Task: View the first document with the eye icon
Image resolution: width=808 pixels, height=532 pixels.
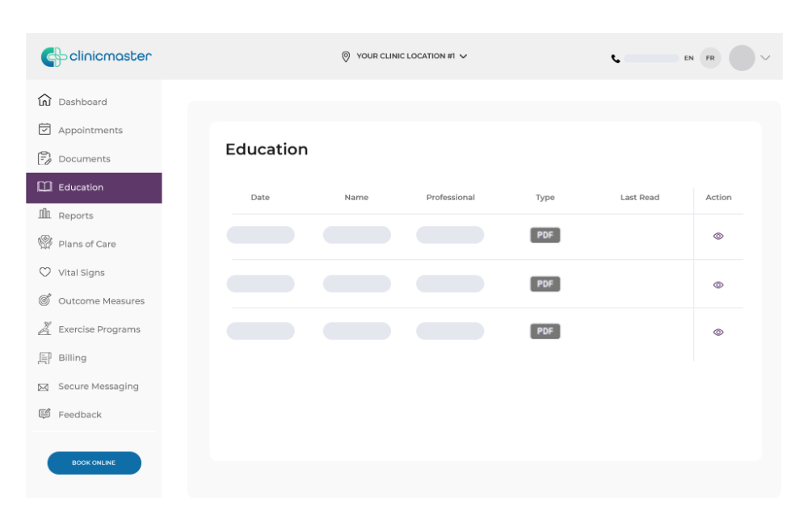Action: pos(718,237)
